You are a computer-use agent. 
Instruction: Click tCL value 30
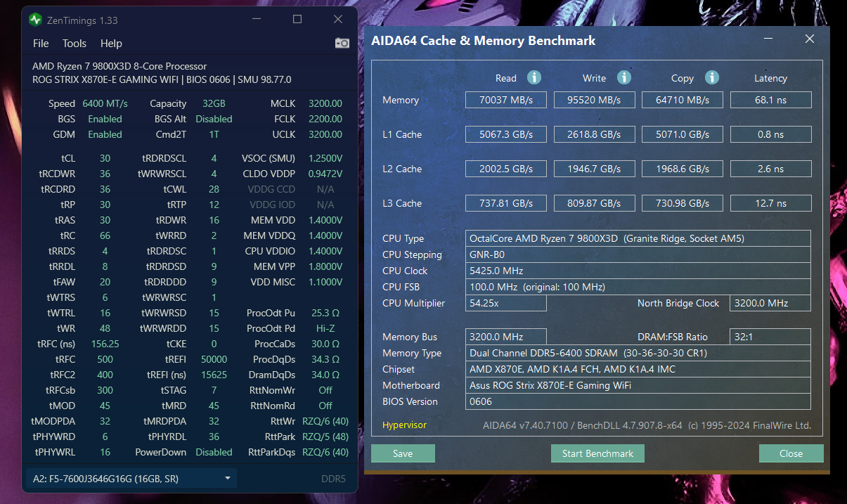[x=105, y=158]
